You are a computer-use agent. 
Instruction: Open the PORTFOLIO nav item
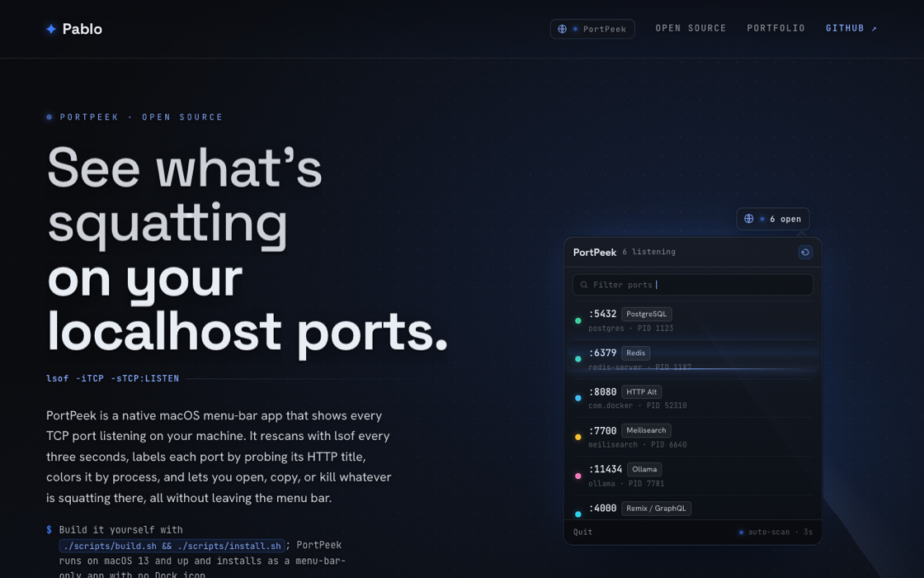[775, 28]
